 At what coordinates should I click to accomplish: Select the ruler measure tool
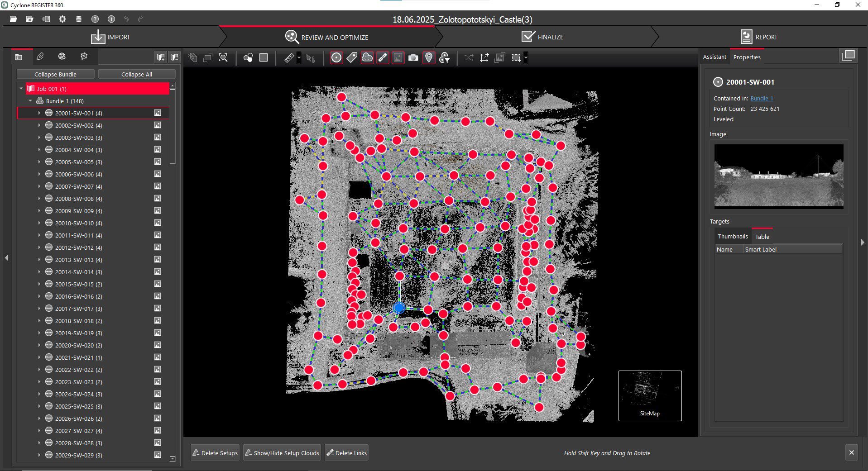tap(289, 57)
